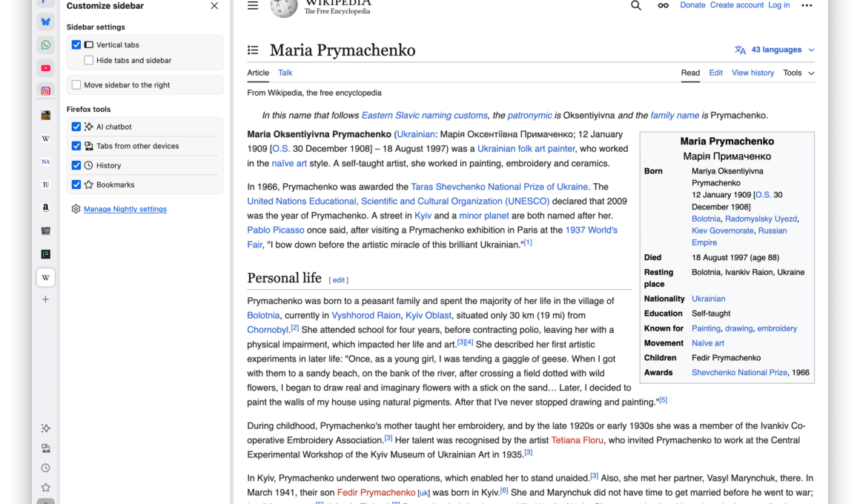
Task: Expand the Tools dropdown
Action: click(798, 73)
